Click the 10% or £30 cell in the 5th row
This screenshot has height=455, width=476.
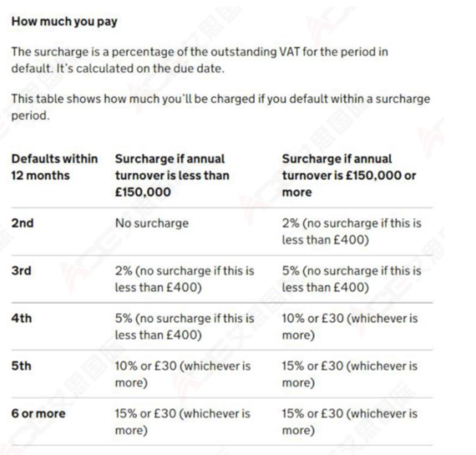(x=182, y=374)
